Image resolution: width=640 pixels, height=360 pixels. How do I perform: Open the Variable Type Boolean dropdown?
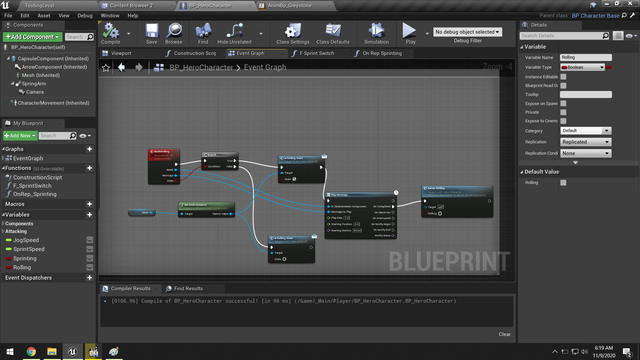[x=582, y=67]
